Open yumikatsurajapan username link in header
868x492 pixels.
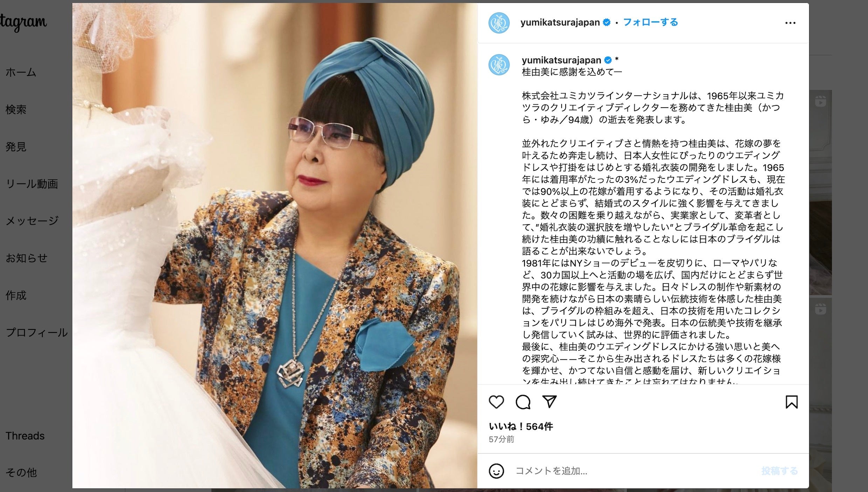coord(560,22)
